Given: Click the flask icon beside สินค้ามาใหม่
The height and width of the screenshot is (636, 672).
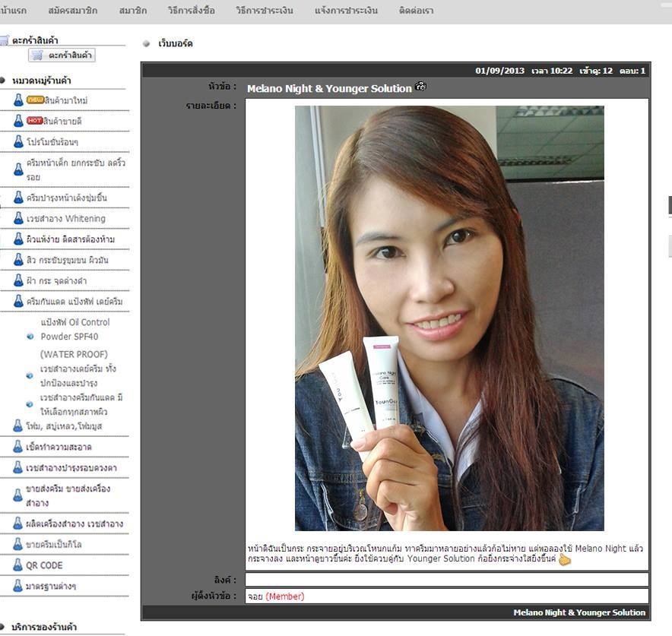Looking at the screenshot, I should [x=18, y=100].
